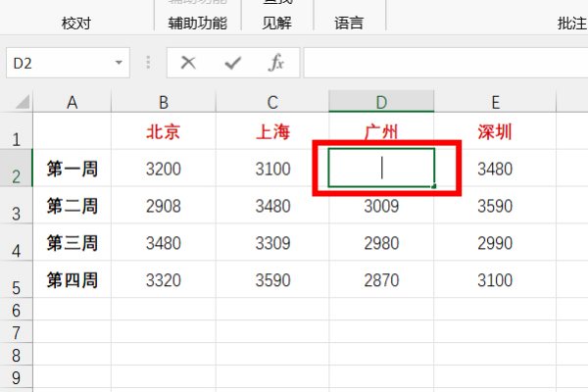Click the formula bar resize dots handle

[x=148, y=63]
